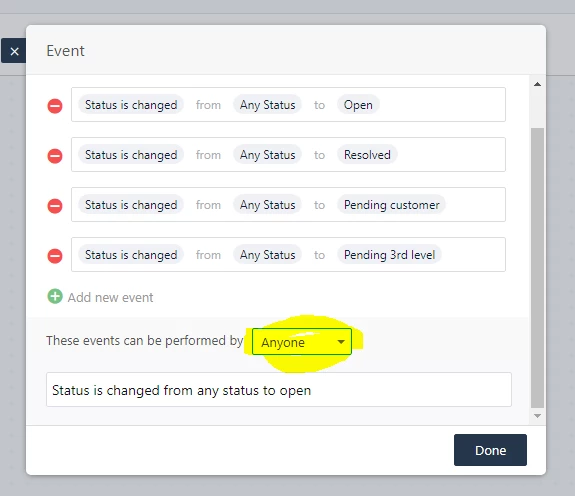The height and width of the screenshot is (496, 575).
Task: Select the Pending 3rd level status pill
Action: (389, 254)
